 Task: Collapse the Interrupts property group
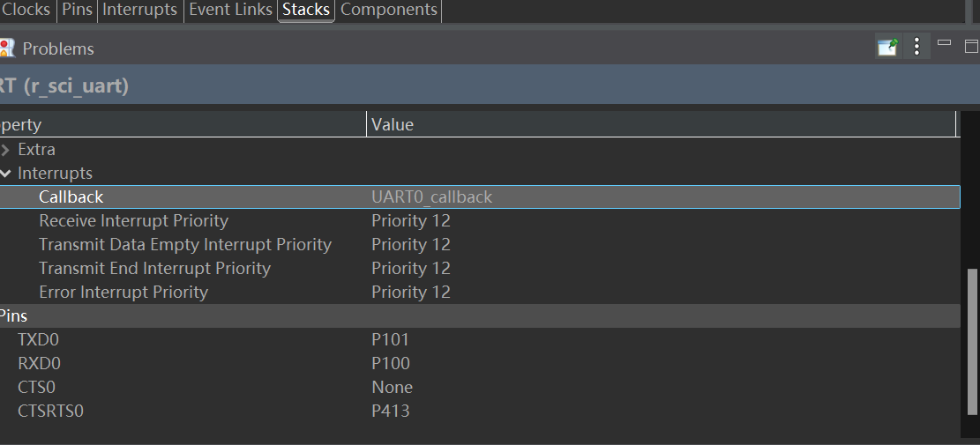5,174
